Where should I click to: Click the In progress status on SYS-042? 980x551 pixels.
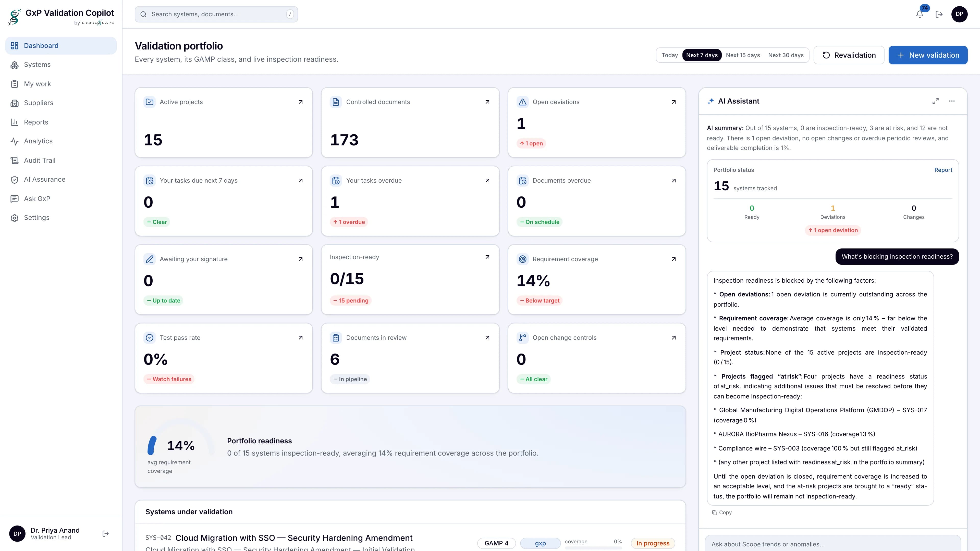[x=653, y=543]
